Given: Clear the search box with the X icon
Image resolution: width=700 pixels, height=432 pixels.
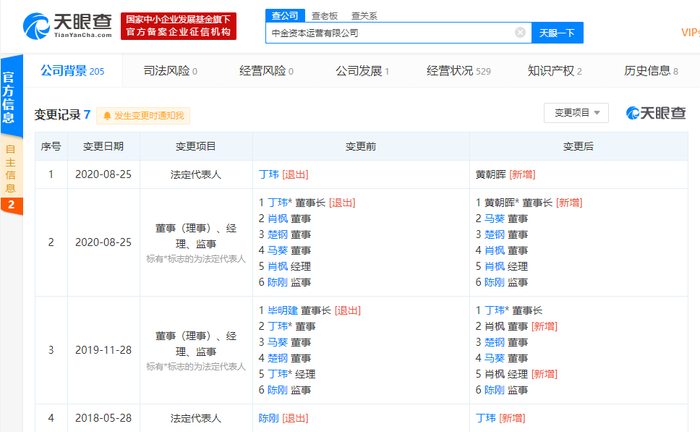Looking at the screenshot, I should tap(520, 33).
